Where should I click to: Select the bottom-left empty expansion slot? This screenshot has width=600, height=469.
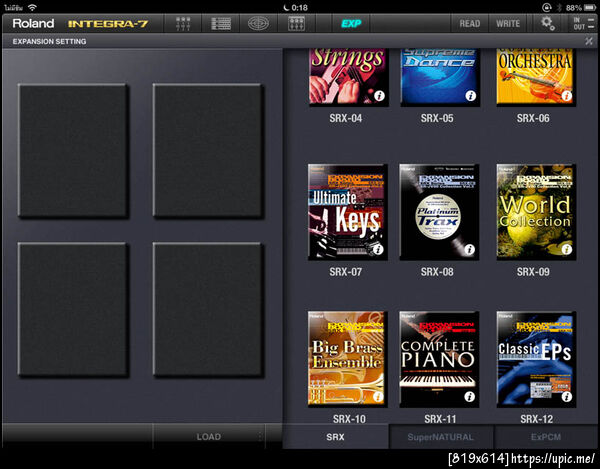(73, 309)
